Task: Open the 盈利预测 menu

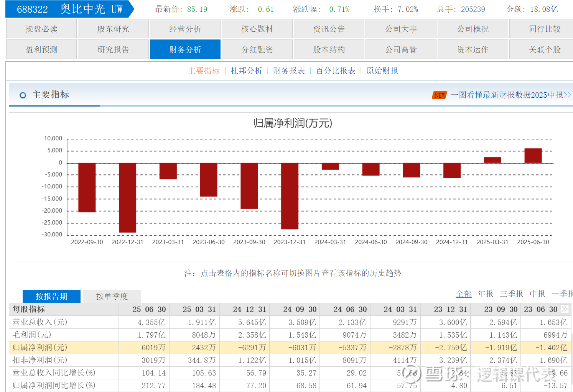Action: tap(41, 50)
